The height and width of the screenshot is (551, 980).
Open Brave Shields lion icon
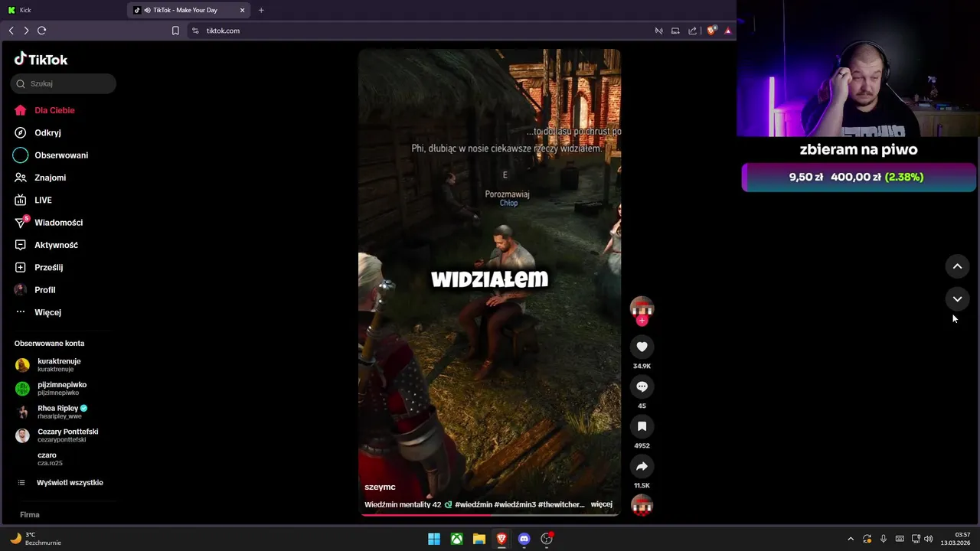pyautogui.click(x=711, y=31)
